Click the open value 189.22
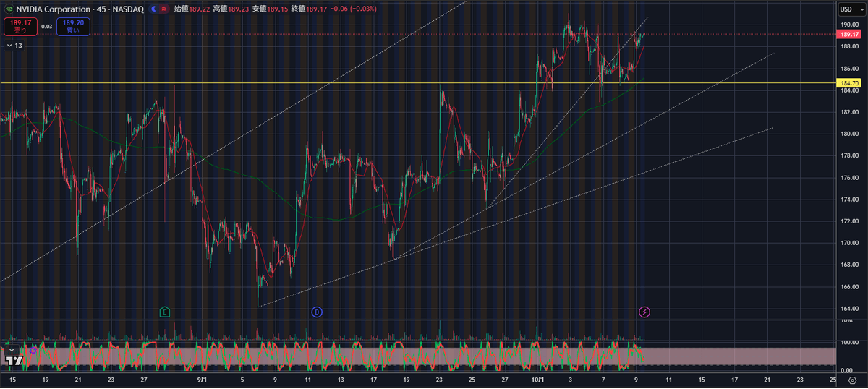 [199, 9]
